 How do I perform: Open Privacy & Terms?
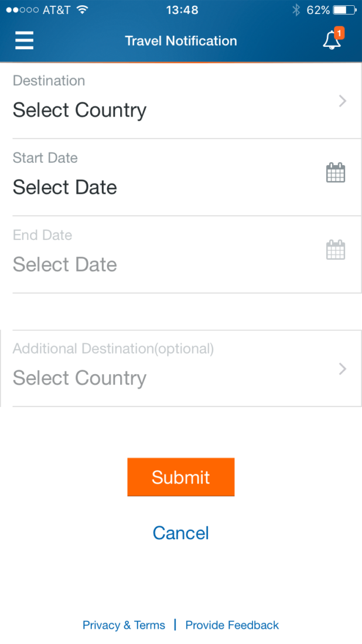(x=124, y=625)
